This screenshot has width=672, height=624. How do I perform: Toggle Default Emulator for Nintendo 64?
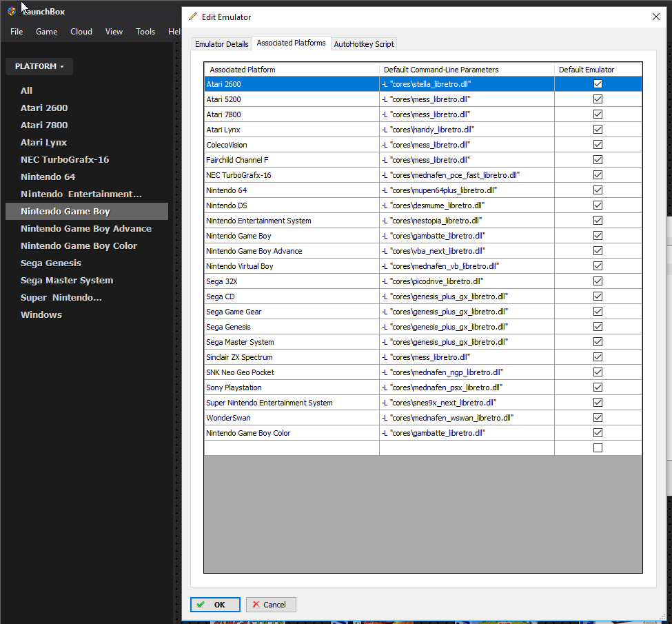point(598,190)
